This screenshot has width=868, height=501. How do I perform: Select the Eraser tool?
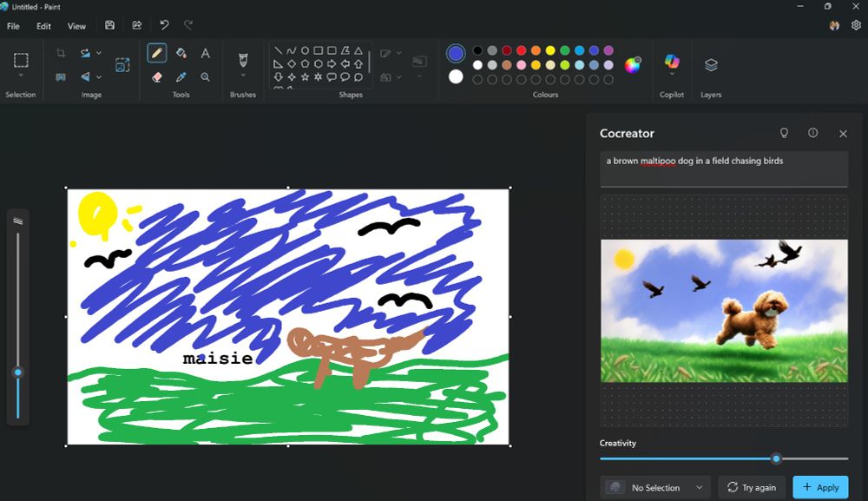point(156,77)
